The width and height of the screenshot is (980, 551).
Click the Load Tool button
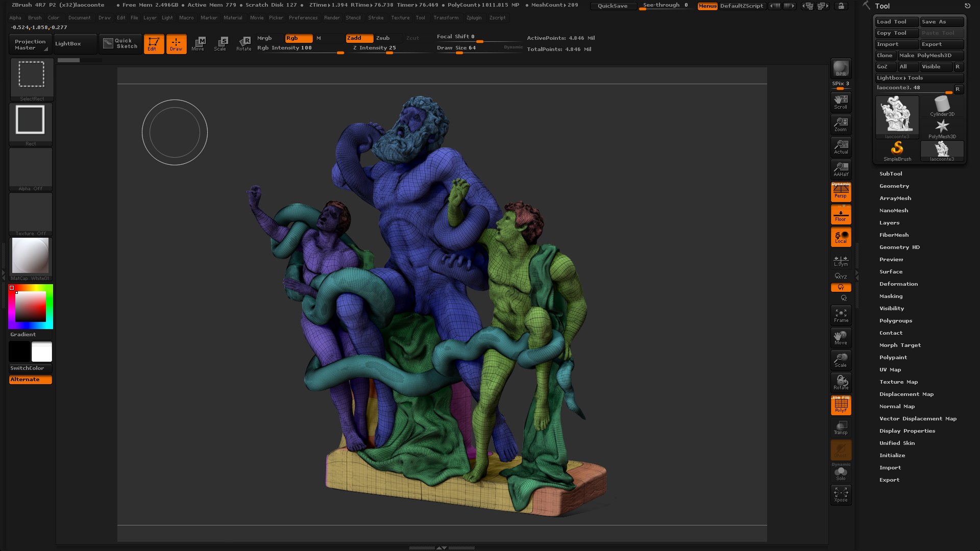click(896, 21)
